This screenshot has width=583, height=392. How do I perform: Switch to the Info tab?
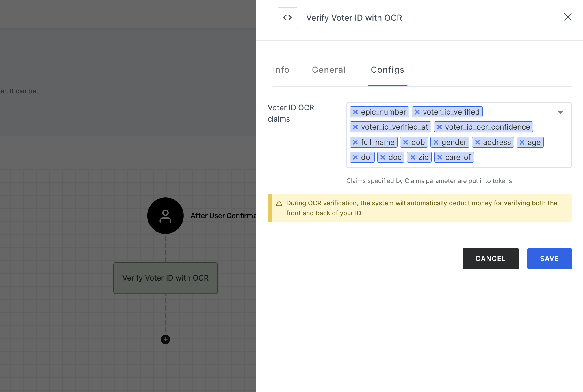point(281,69)
